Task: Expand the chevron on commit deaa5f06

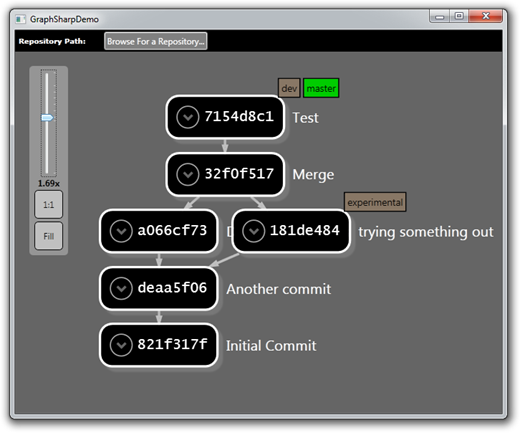Action: (x=121, y=288)
